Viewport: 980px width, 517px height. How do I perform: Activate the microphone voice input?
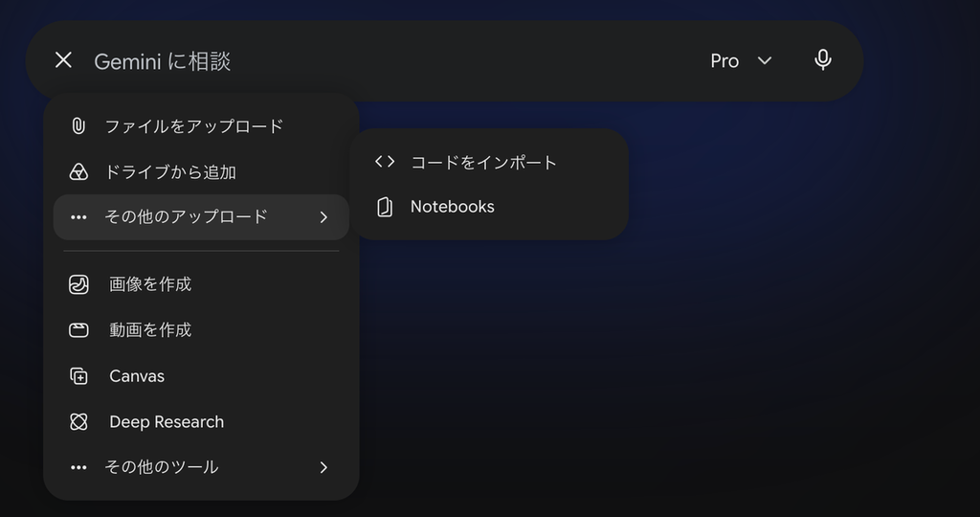click(x=823, y=60)
